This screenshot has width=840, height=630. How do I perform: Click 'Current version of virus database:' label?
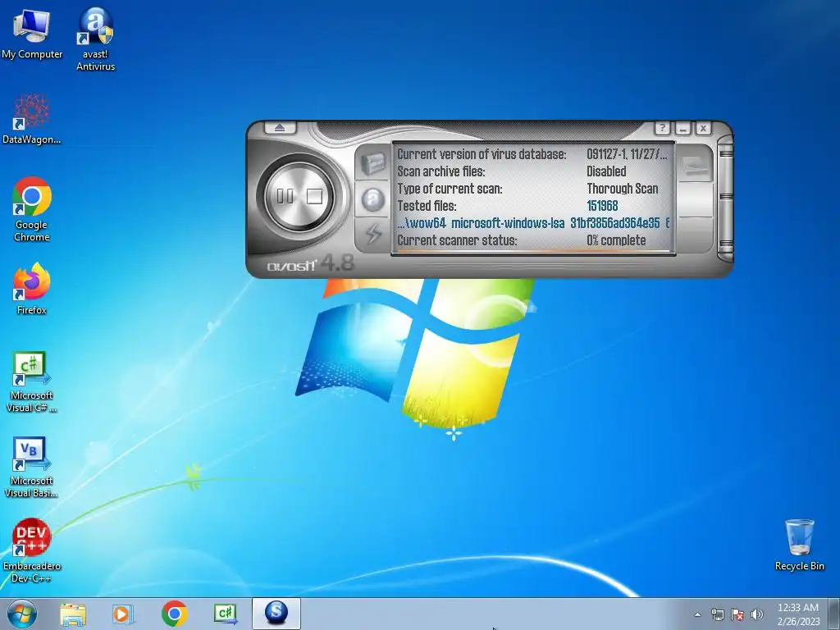pos(482,154)
